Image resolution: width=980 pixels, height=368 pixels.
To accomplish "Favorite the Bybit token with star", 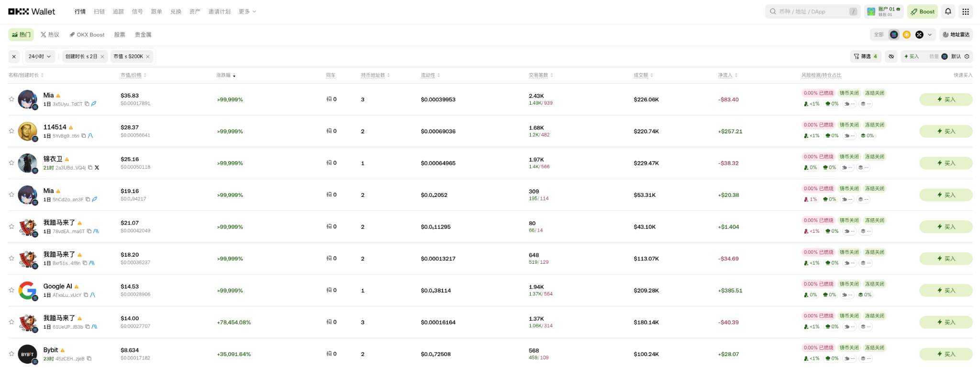I will tap(11, 354).
